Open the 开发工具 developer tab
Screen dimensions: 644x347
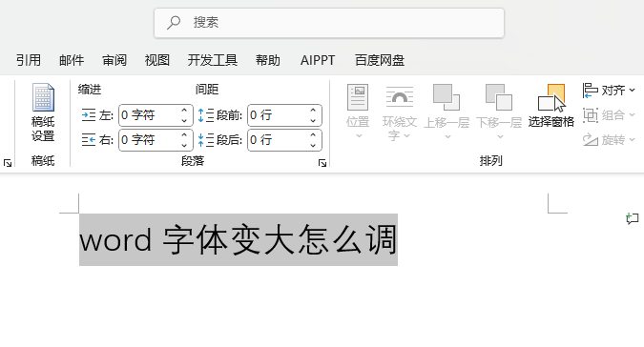click(x=213, y=60)
